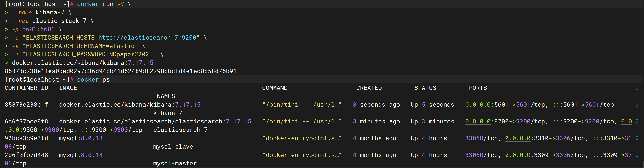Select the "ELASTICSEARCH_HOSTS" variable name
Image resolution: width=644 pixels, height=168 pixels.
[60, 38]
